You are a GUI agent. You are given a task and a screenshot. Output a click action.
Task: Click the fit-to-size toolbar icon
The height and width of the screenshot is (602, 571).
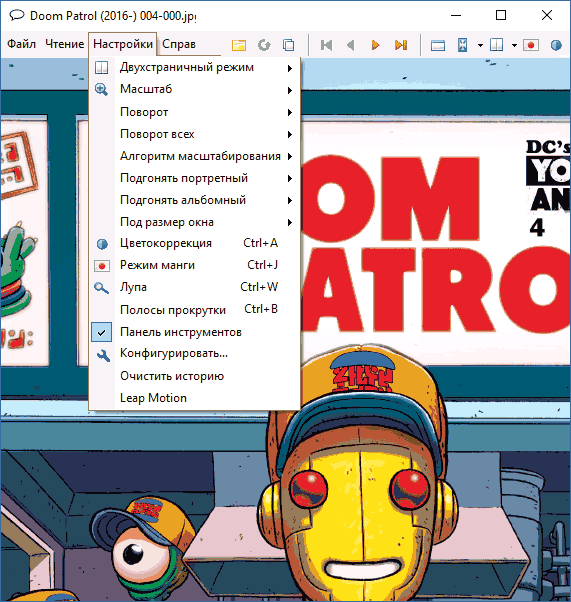coord(463,45)
